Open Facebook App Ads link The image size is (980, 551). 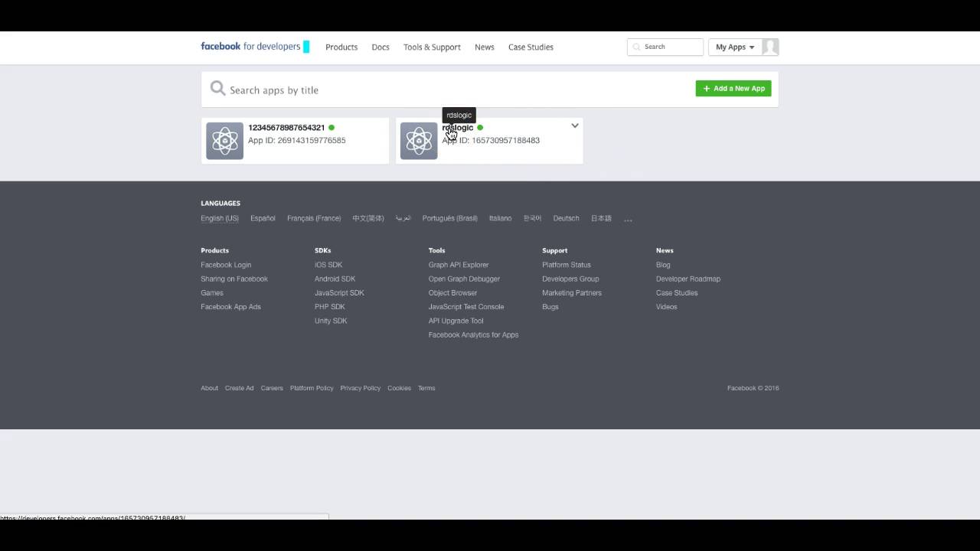[x=230, y=307]
